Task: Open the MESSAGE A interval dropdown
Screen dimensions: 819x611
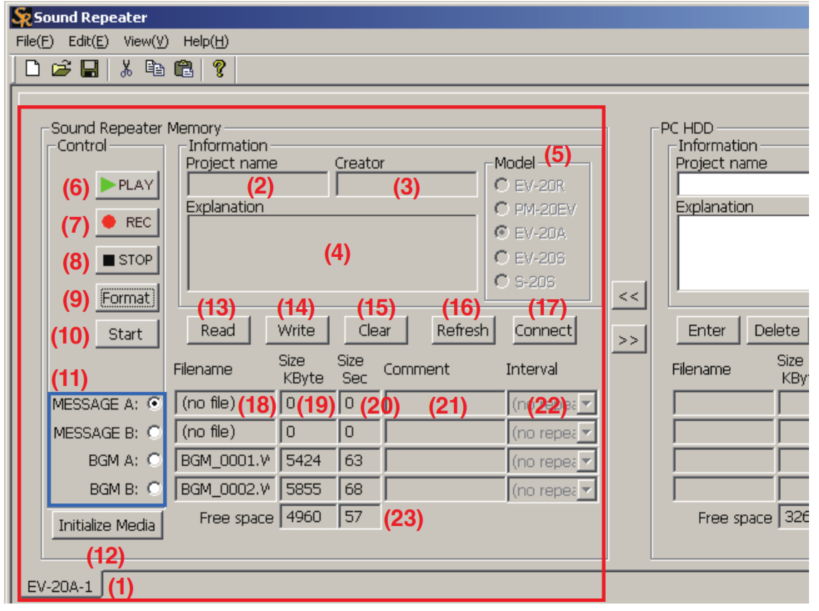Action: pos(587,404)
